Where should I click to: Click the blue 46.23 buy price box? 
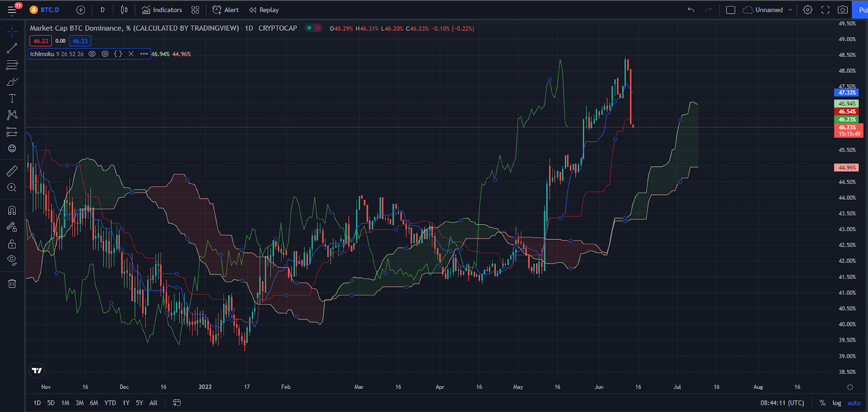pyautogui.click(x=80, y=41)
